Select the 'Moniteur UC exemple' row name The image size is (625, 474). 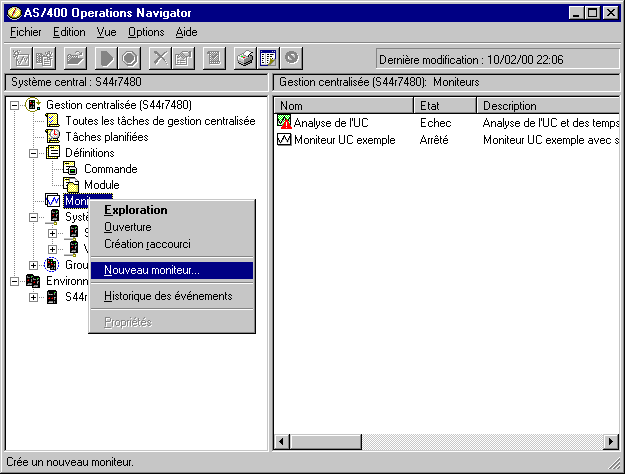pyautogui.click(x=345, y=140)
